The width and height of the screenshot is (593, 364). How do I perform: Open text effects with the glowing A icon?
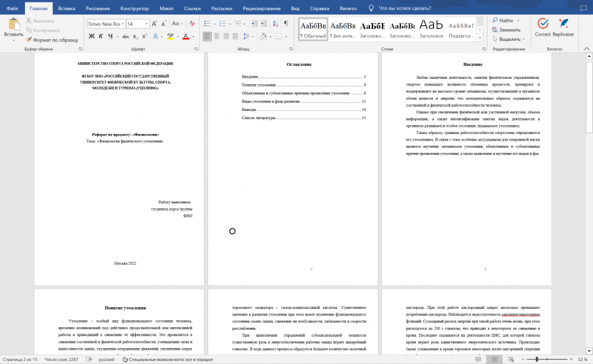point(155,36)
